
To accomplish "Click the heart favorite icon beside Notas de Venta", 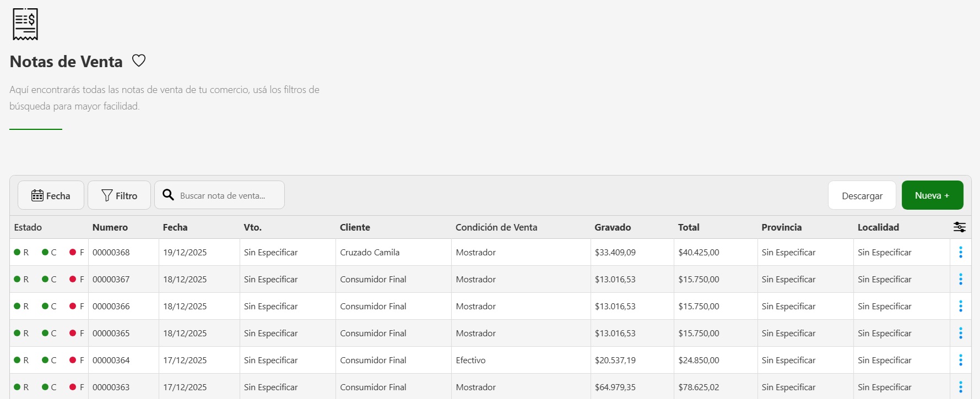I will click(x=139, y=61).
